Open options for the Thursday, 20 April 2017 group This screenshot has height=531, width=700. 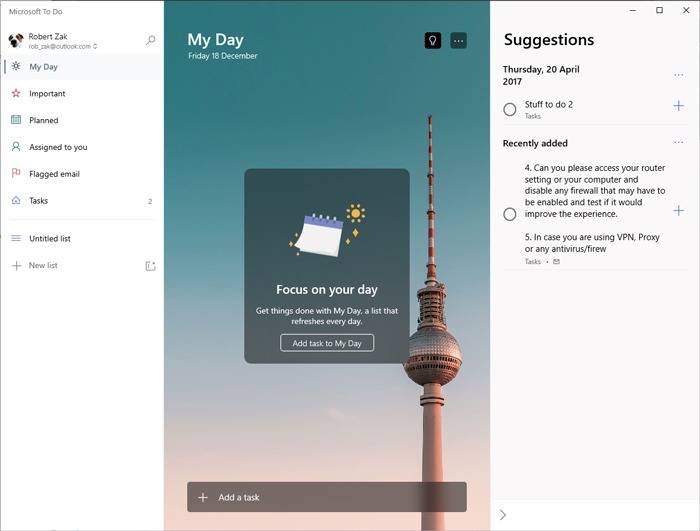pyautogui.click(x=679, y=75)
